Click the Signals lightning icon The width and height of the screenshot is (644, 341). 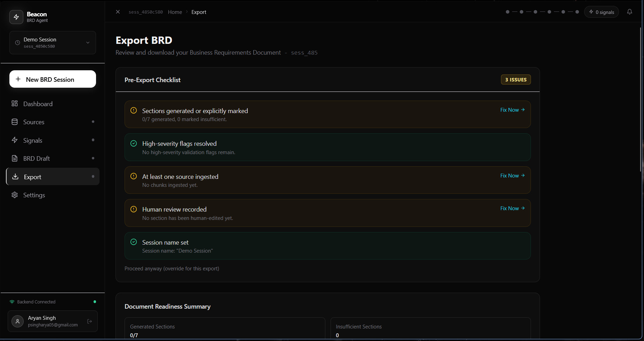tap(15, 140)
